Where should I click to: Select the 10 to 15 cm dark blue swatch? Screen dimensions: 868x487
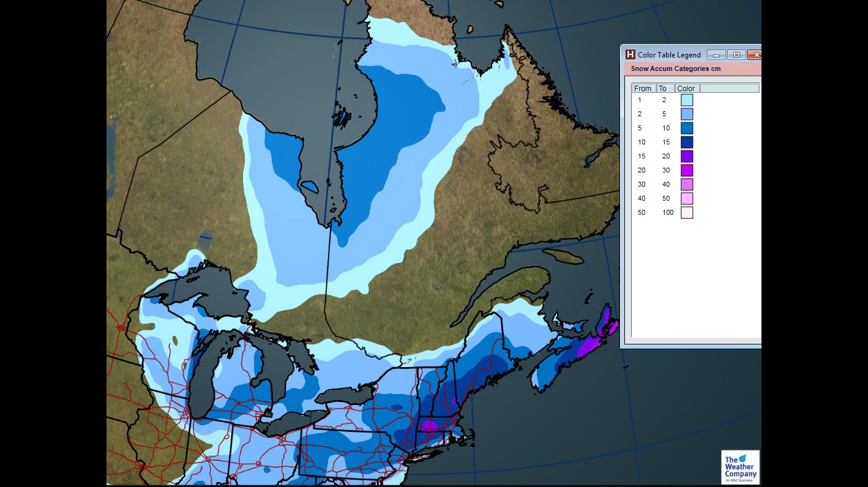click(686, 142)
